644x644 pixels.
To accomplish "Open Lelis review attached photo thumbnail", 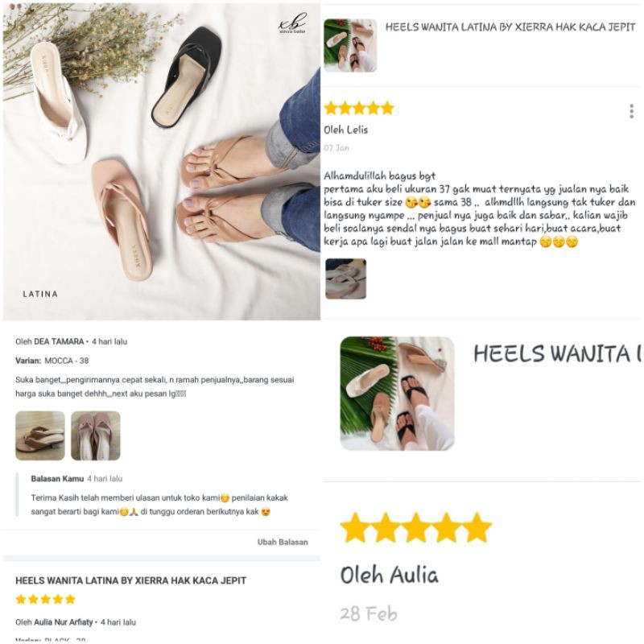I will [x=345, y=279].
